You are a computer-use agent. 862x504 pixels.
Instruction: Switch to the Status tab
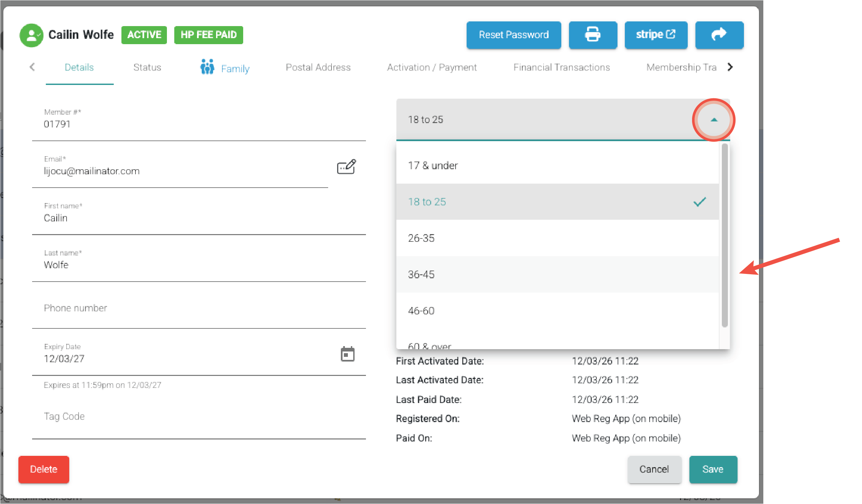coord(147,67)
